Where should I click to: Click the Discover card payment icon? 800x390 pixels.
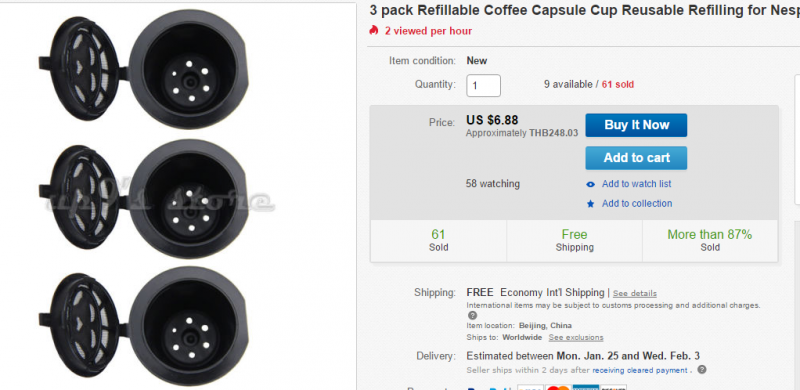(613, 387)
